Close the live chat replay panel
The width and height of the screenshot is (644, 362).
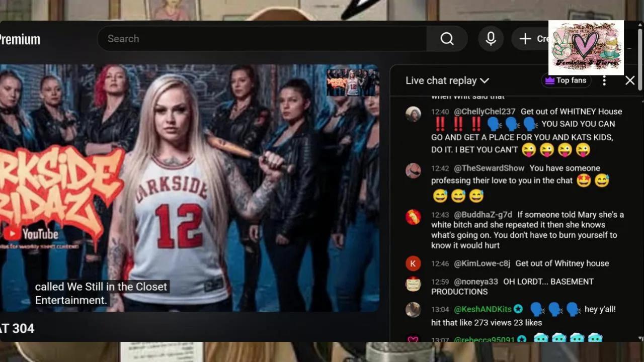pyautogui.click(x=630, y=80)
